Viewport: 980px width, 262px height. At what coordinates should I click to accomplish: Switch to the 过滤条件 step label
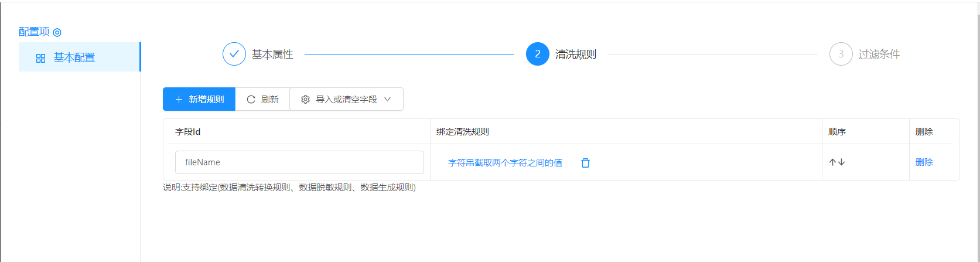879,55
